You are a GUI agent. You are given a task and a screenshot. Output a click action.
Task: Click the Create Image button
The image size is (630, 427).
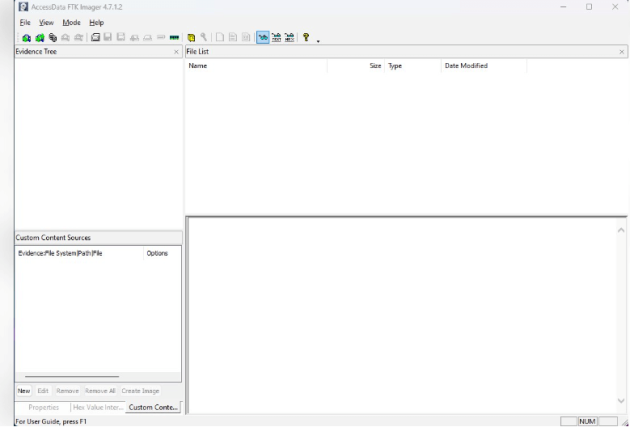[140, 391]
